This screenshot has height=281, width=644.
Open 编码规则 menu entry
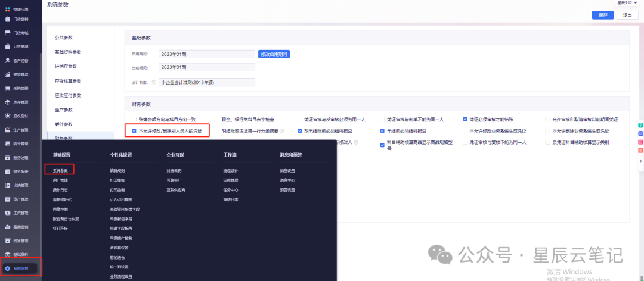tap(117, 171)
